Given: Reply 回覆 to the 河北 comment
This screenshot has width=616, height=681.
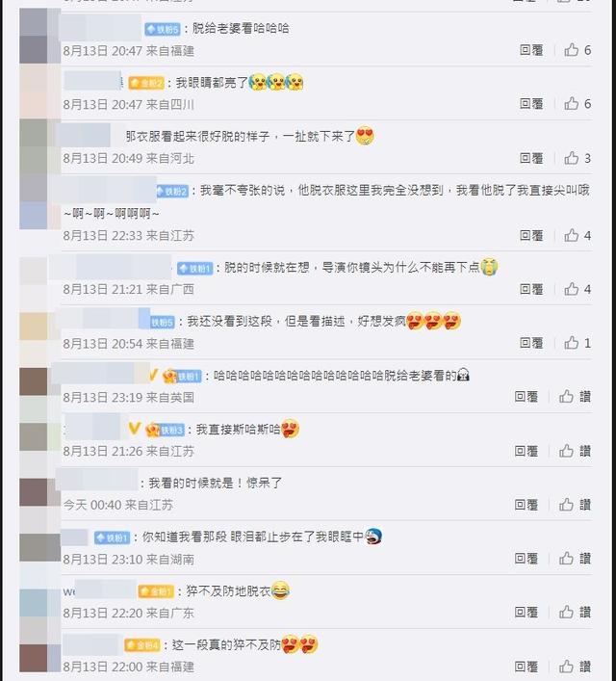Looking at the screenshot, I should pyautogui.click(x=531, y=159).
